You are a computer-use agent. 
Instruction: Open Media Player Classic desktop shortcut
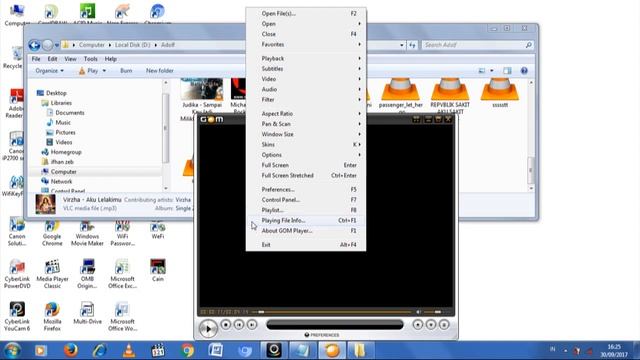pos(52,274)
